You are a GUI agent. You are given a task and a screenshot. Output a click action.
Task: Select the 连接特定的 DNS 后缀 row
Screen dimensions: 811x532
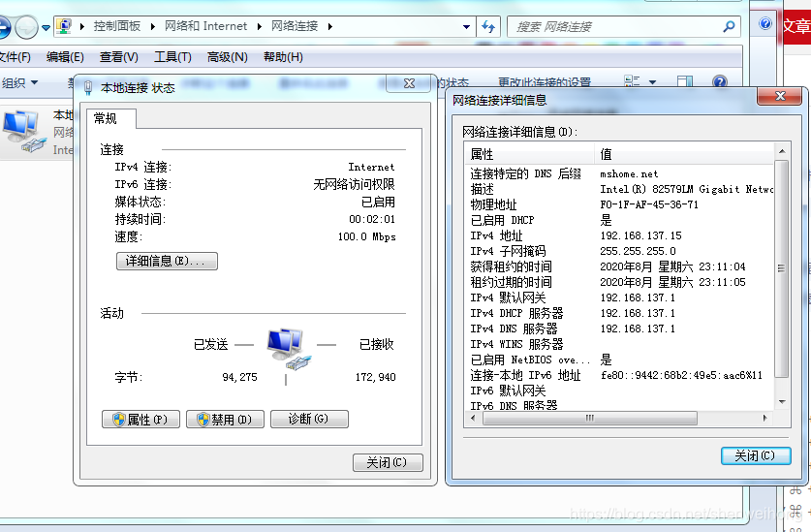(x=619, y=173)
